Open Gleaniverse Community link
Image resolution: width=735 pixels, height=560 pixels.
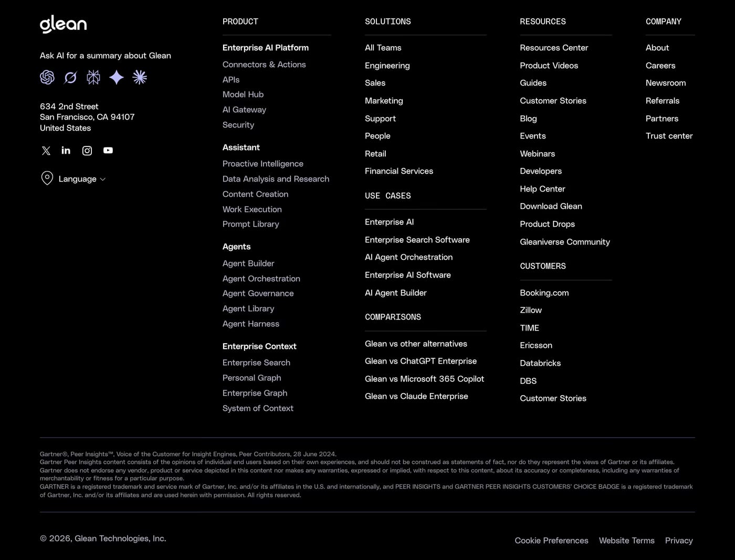tap(565, 242)
